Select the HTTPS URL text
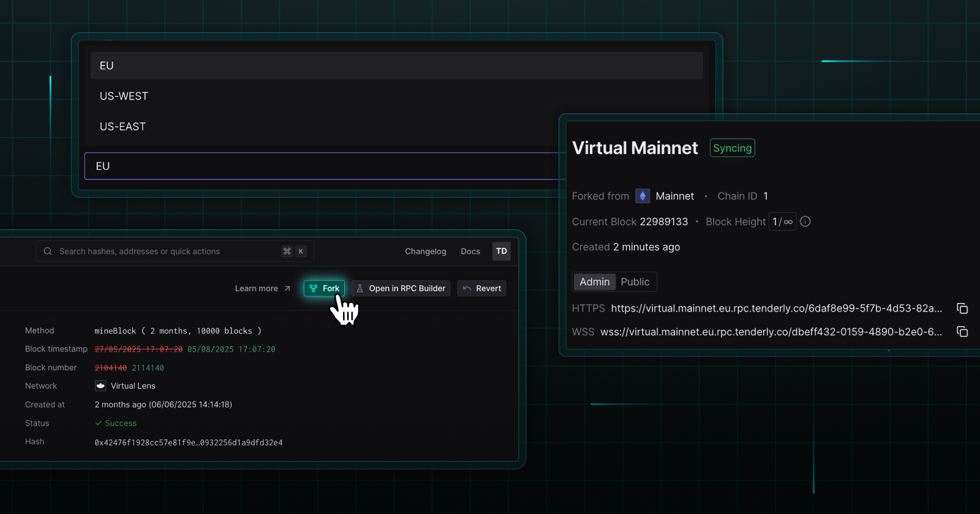 [x=777, y=308]
